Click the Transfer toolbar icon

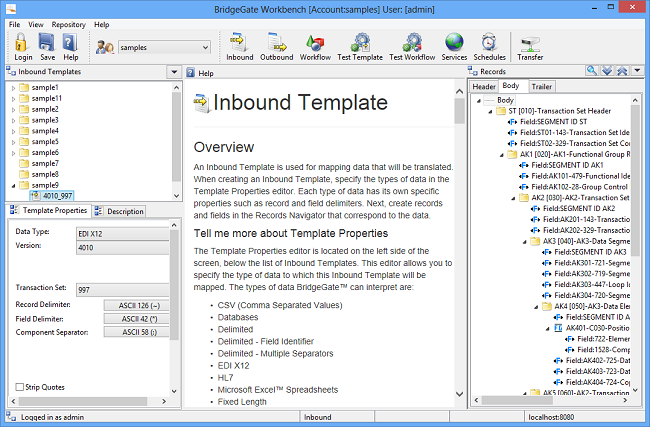click(530, 41)
